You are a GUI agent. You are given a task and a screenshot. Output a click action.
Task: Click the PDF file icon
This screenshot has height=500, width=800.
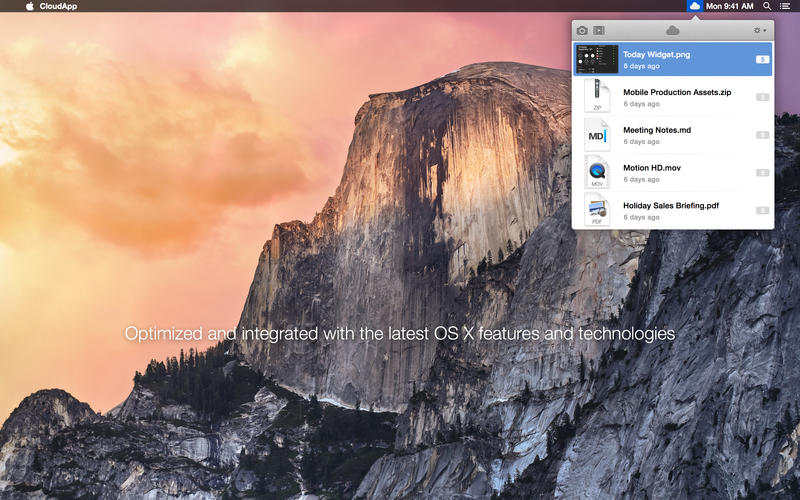tap(597, 210)
